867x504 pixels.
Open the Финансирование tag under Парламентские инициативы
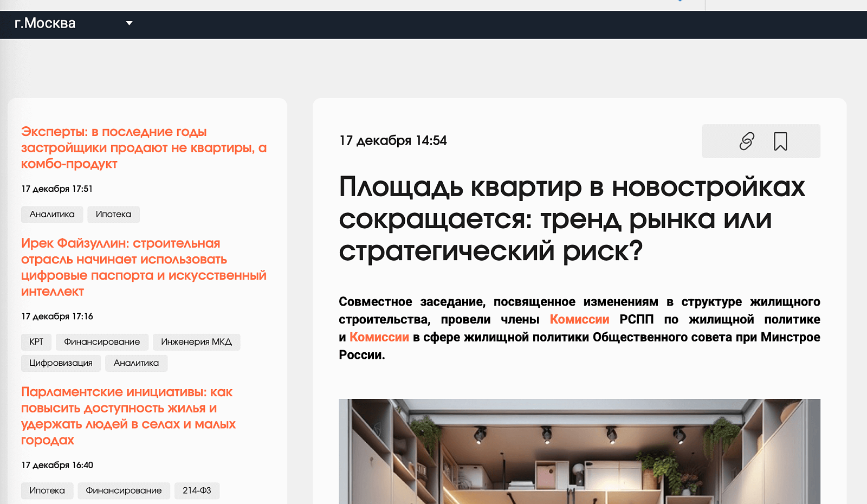(124, 491)
